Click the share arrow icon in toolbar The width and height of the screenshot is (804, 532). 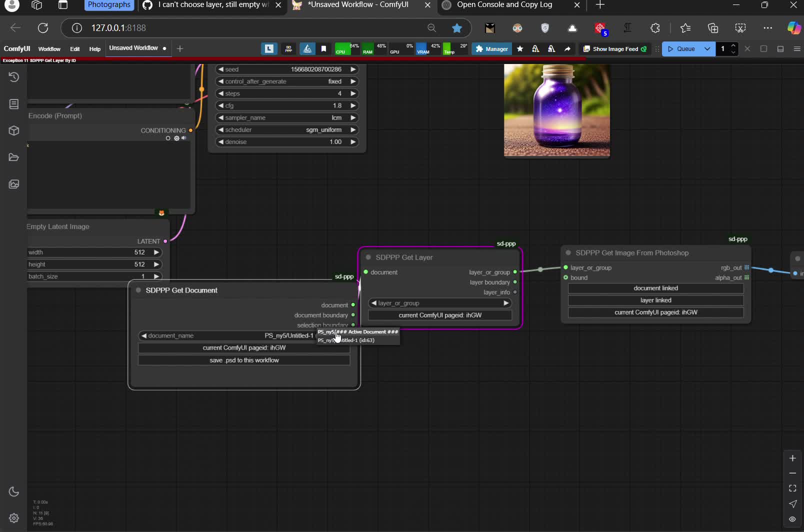[x=567, y=49]
